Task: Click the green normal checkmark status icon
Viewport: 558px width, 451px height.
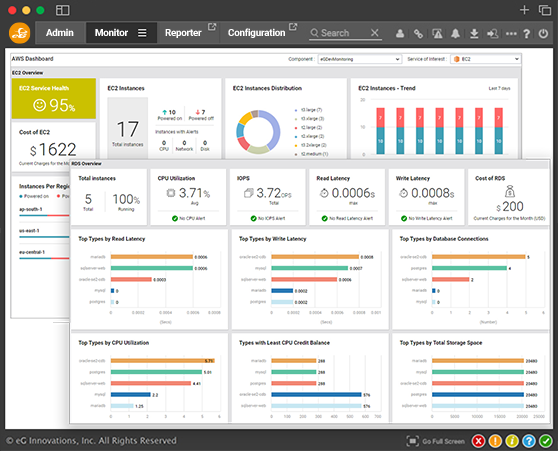Action: pyautogui.click(x=546, y=441)
